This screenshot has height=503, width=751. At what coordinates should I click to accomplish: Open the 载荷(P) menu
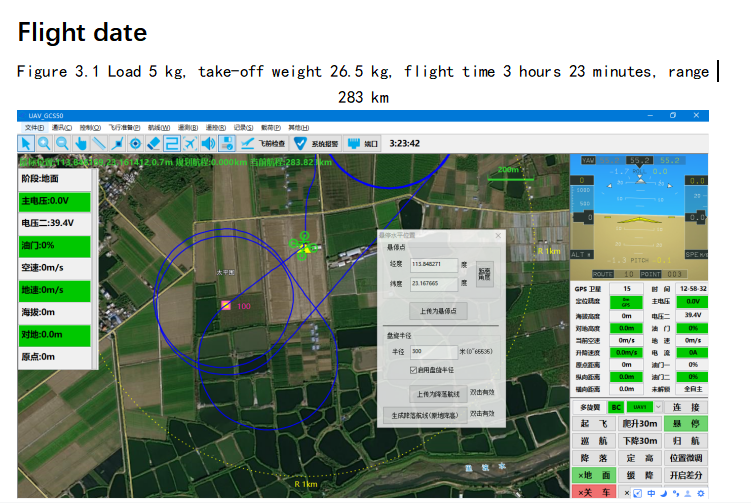pos(271,128)
